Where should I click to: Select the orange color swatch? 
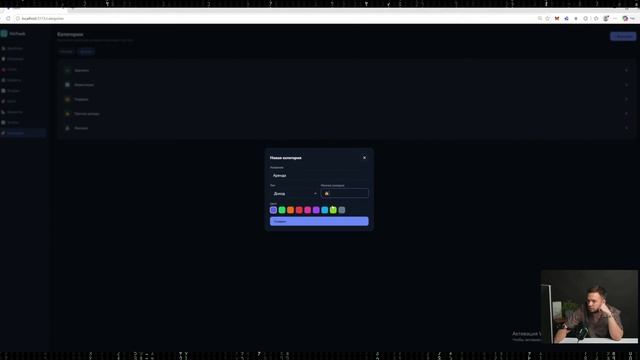(291, 210)
